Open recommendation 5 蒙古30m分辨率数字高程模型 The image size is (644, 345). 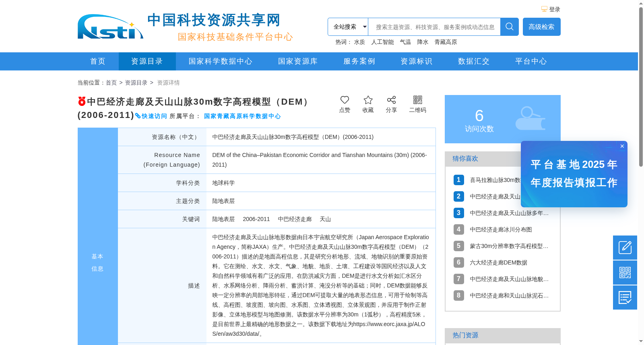(x=509, y=246)
